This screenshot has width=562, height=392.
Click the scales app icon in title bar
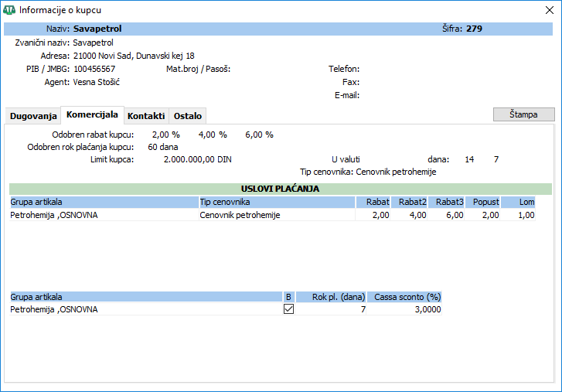[x=9, y=10]
